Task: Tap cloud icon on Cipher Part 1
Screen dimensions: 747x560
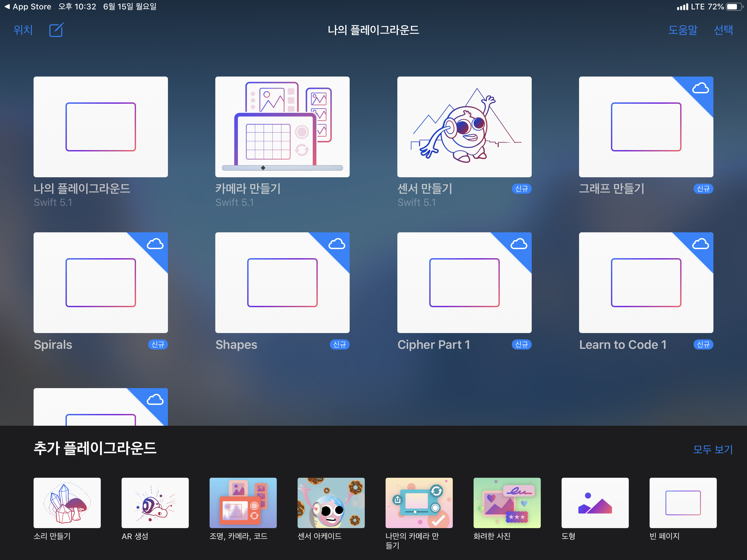Action: coord(518,244)
